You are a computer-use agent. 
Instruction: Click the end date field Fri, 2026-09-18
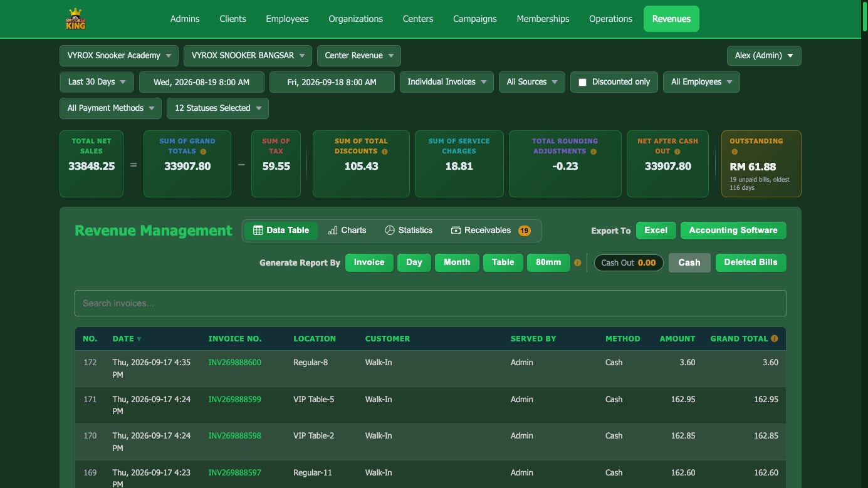coord(332,82)
